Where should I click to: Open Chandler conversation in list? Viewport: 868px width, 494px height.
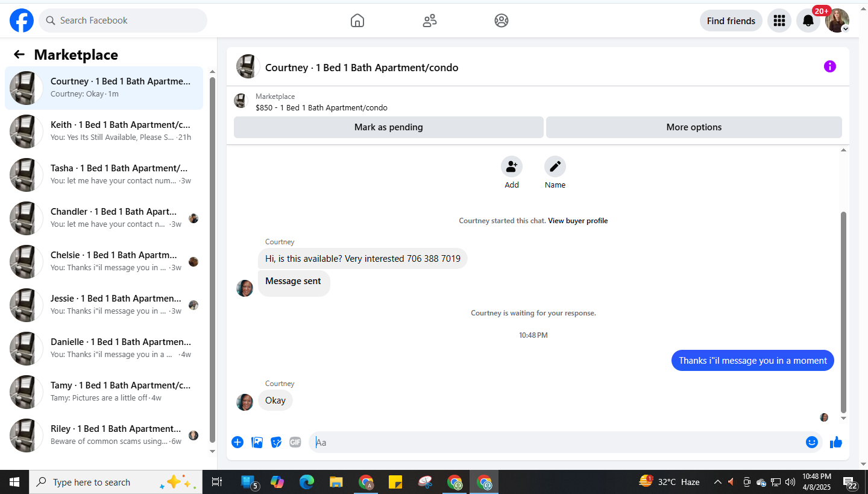click(104, 218)
